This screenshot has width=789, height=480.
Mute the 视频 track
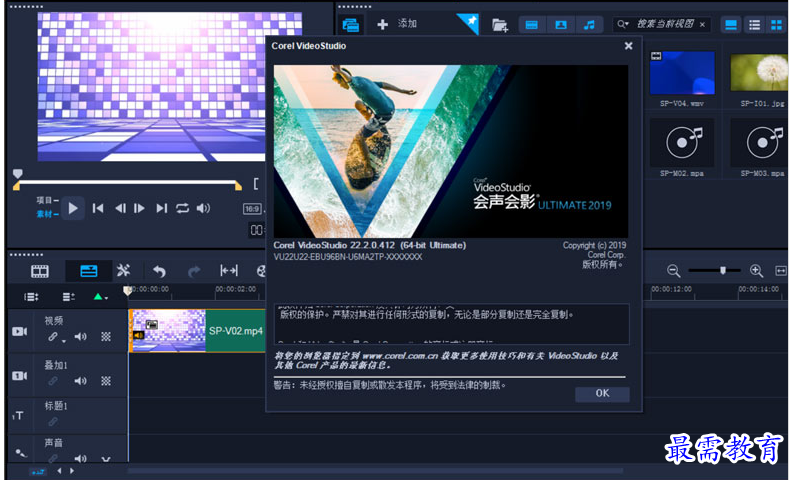point(81,337)
